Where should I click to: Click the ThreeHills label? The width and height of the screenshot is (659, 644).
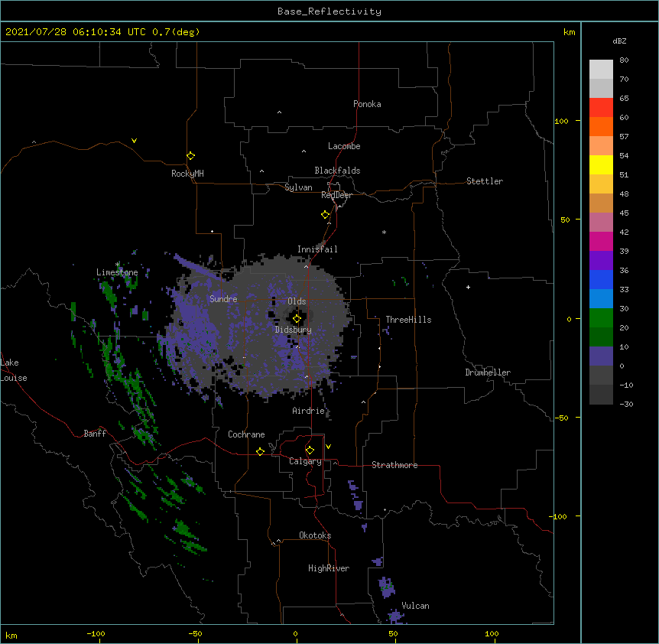(408, 320)
